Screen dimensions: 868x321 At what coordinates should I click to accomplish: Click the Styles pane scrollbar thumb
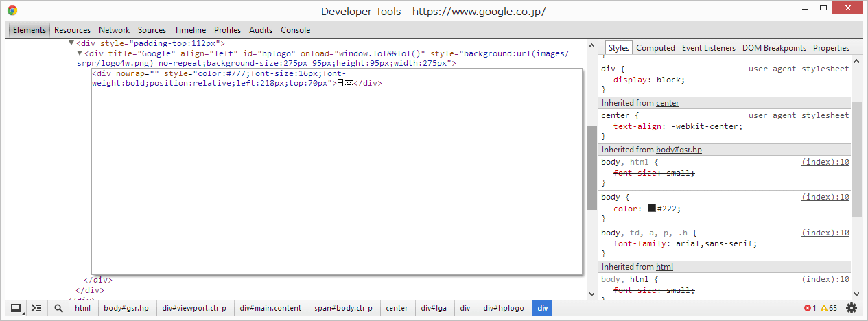click(856, 160)
